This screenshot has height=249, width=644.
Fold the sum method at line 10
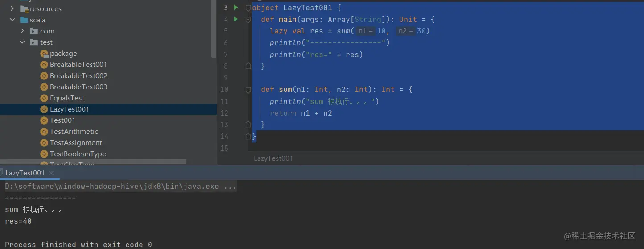coord(248,89)
